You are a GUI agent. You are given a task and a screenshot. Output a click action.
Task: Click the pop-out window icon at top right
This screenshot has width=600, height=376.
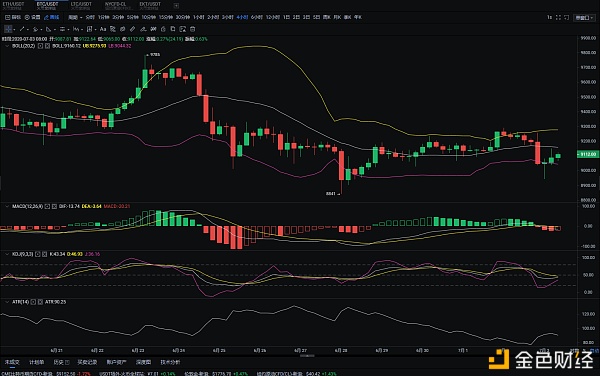(566, 18)
